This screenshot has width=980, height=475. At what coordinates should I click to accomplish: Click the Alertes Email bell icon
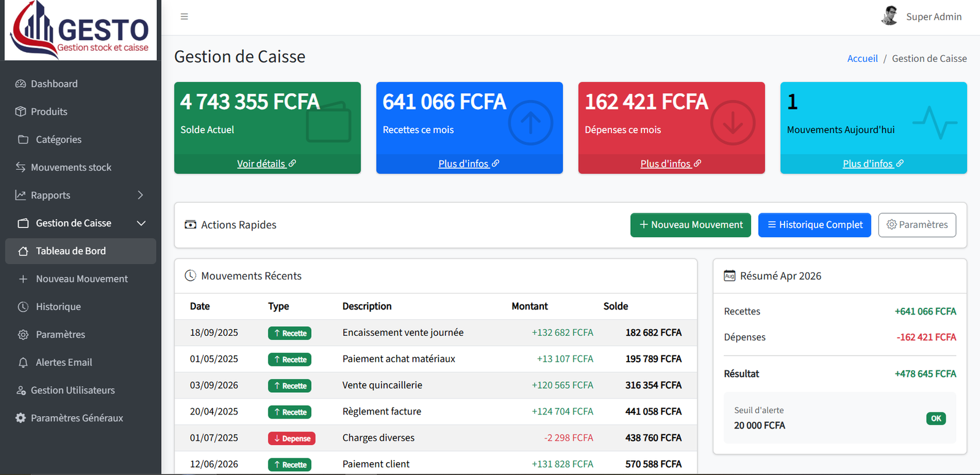tap(23, 362)
